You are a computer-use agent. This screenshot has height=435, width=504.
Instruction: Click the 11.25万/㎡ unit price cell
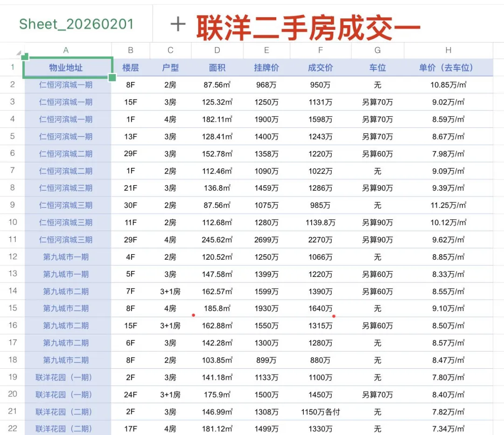[448, 205]
